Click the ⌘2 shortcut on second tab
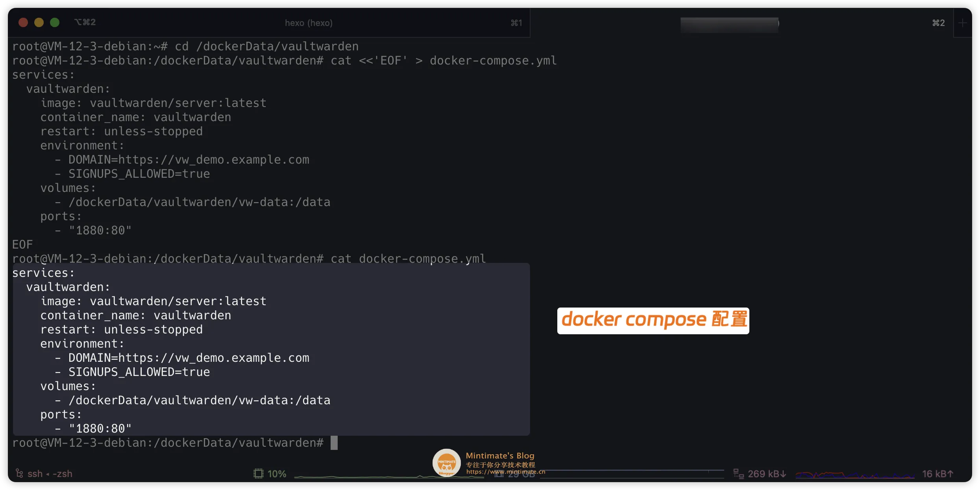Image resolution: width=980 pixels, height=490 pixels. click(939, 23)
